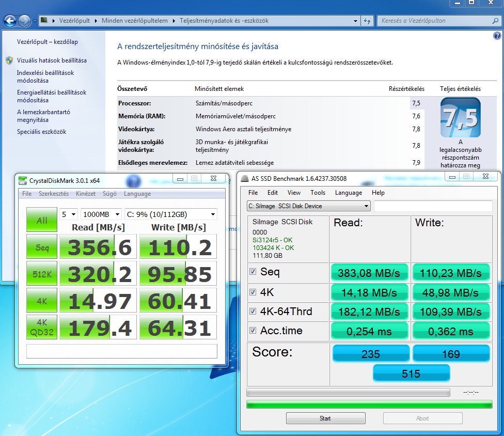Run the 4K QD32 test

[x=42, y=328]
